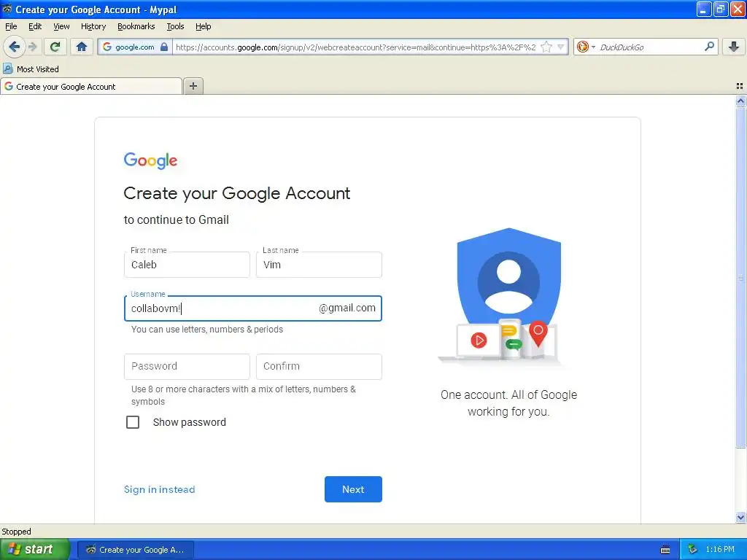747x560 pixels.
Task: Click the @gmail.com suffix text
Action: [x=347, y=308]
